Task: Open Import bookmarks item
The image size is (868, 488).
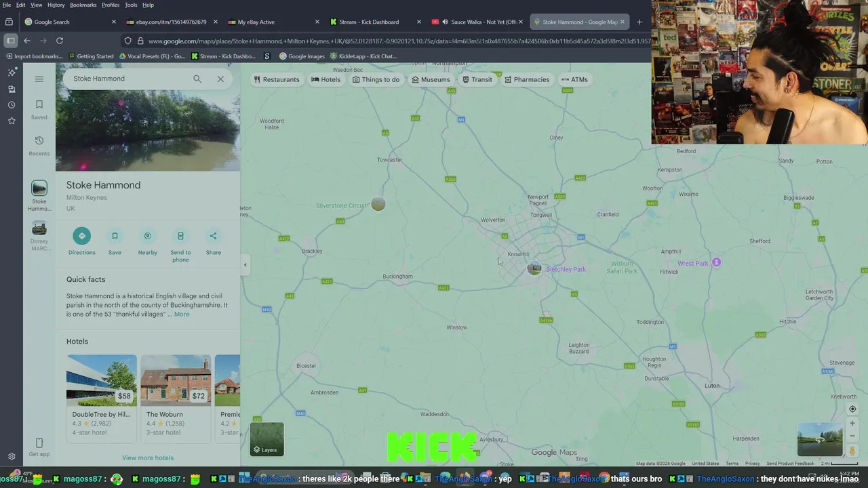Action: click(34, 56)
